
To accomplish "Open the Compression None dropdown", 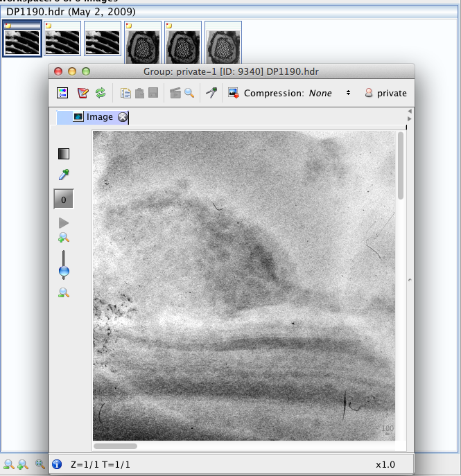I will (329, 93).
